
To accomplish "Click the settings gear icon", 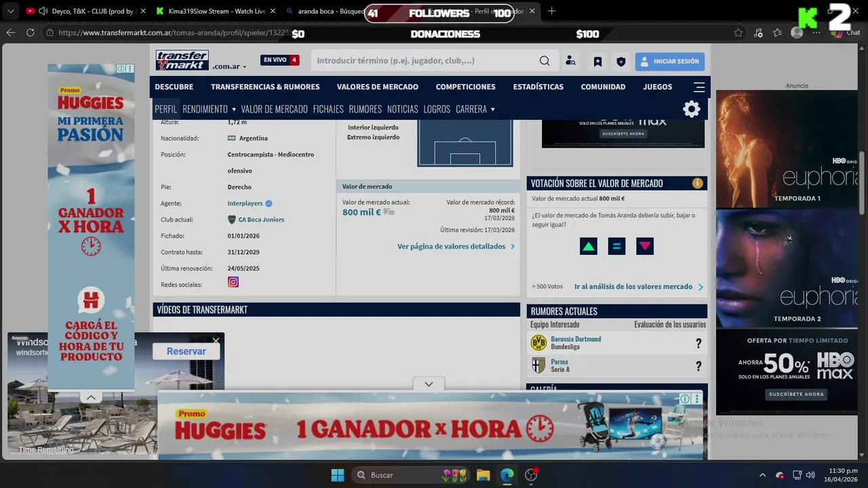I will click(x=691, y=109).
